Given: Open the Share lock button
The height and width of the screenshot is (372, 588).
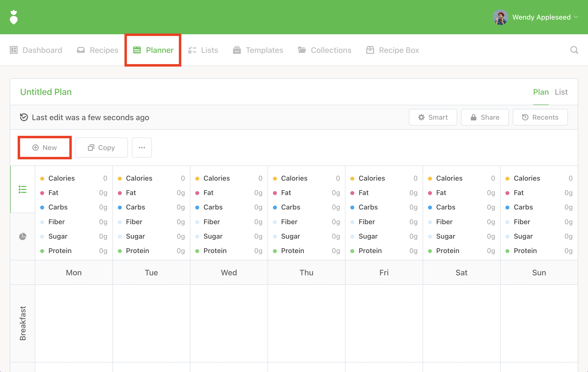Looking at the screenshot, I should [485, 117].
